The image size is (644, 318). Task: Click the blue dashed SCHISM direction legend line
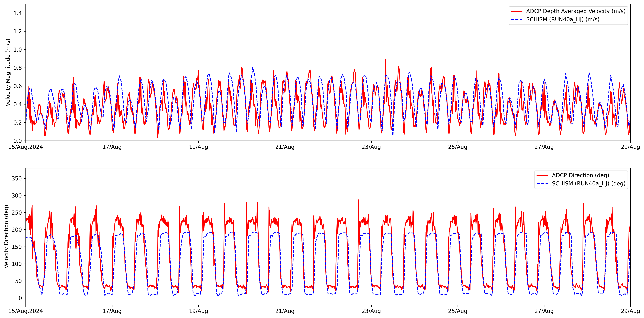[x=542, y=184]
